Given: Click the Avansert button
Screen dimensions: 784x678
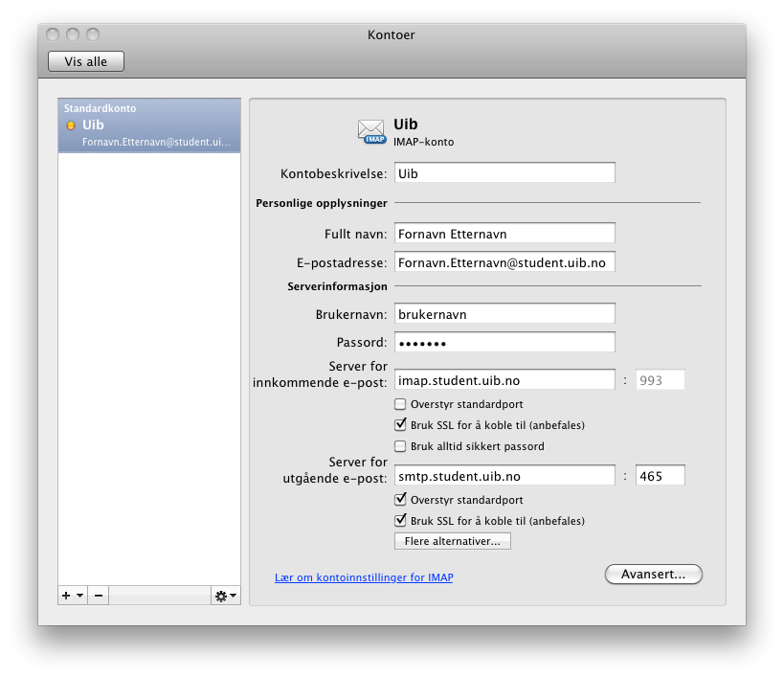Looking at the screenshot, I should pyautogui.click(x=654, y=575).
